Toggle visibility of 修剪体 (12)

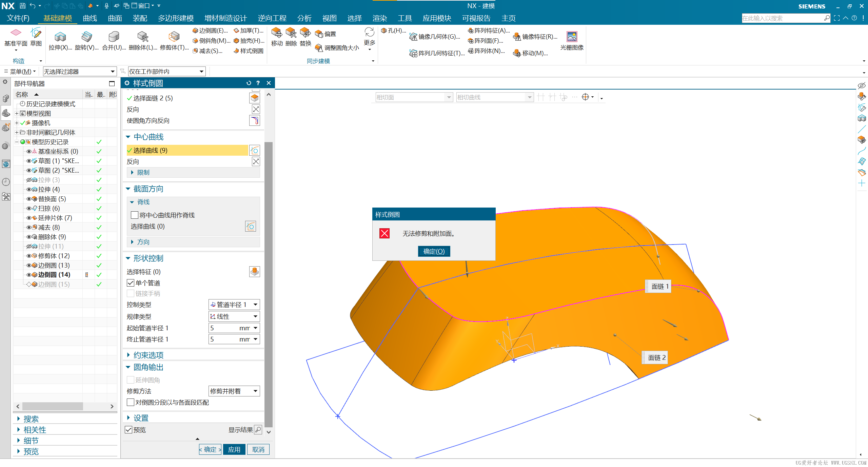pos(29,256)
